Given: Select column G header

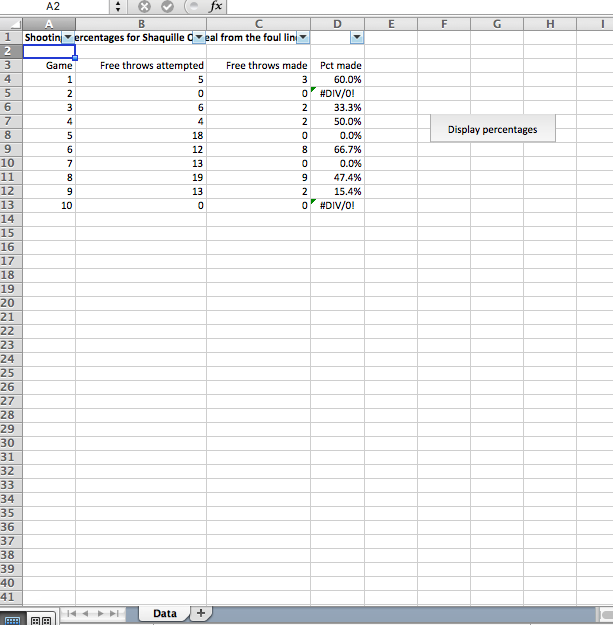Looking at the screenshot, I should click(x=497, y=24).
